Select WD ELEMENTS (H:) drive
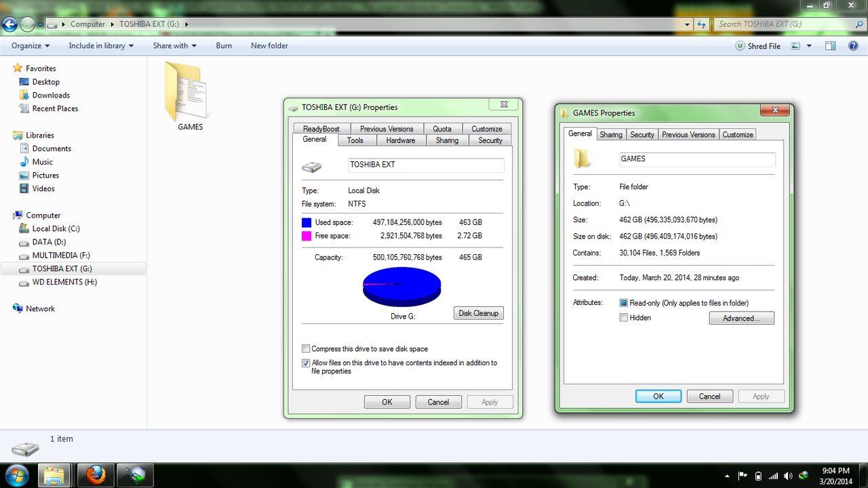Screen dimensions: 868x488 coord(64,282)
